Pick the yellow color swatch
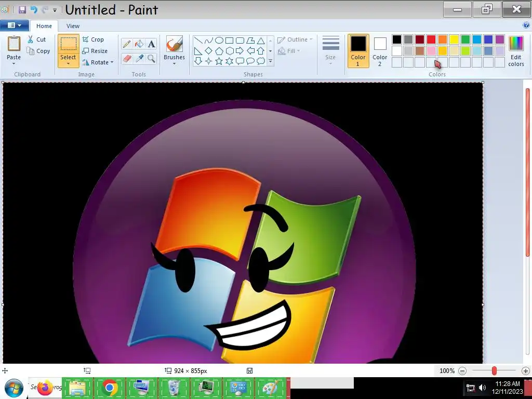532x399 pixels. tap(454, 39)
